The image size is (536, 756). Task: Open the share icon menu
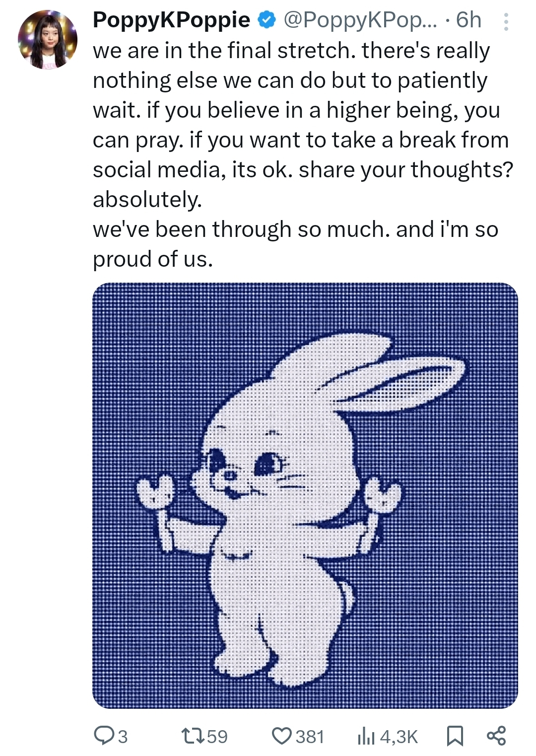point(496,736)
